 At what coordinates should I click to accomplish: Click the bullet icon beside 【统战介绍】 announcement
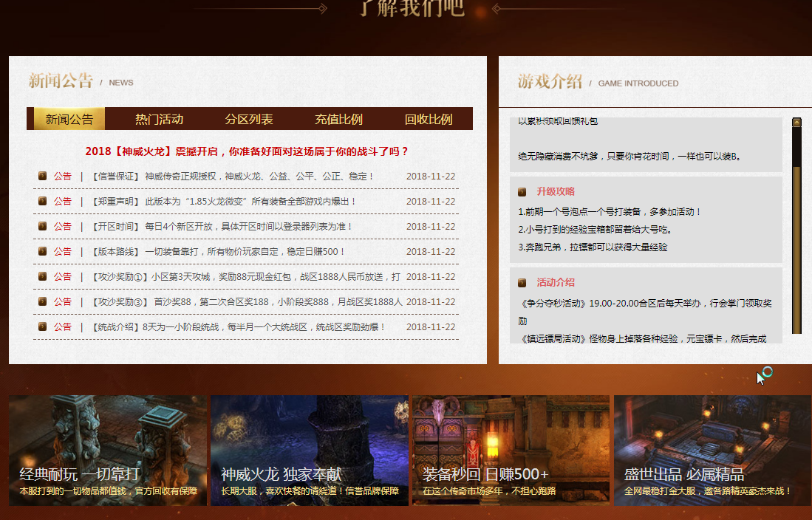tap(42, 326)
